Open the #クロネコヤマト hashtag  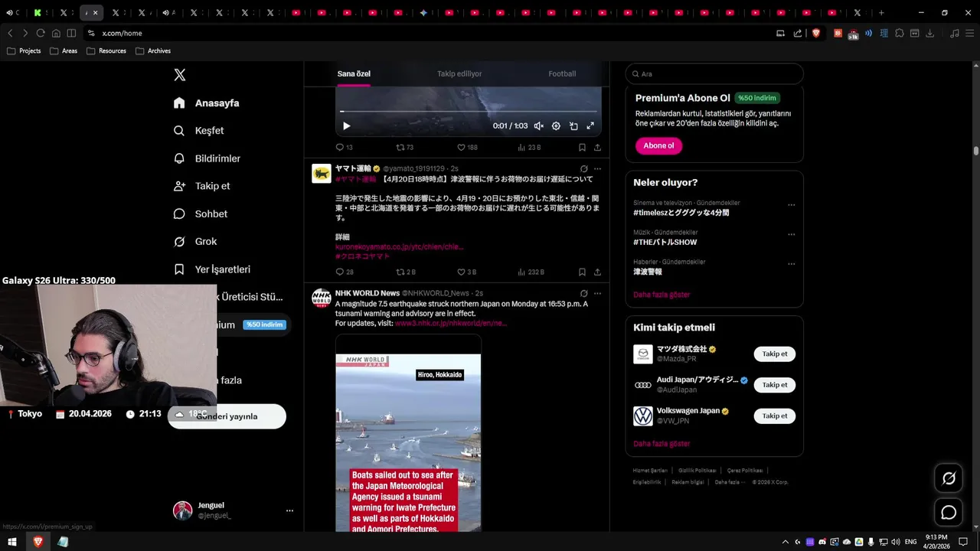(362, 256)
